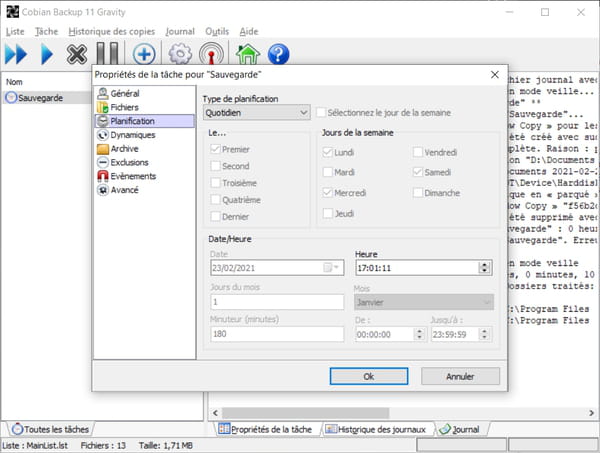The width and height of the screenshot is (600, 453).
Task: Toggle the Troisième checkbox
Action: click(x=215, y=183)
